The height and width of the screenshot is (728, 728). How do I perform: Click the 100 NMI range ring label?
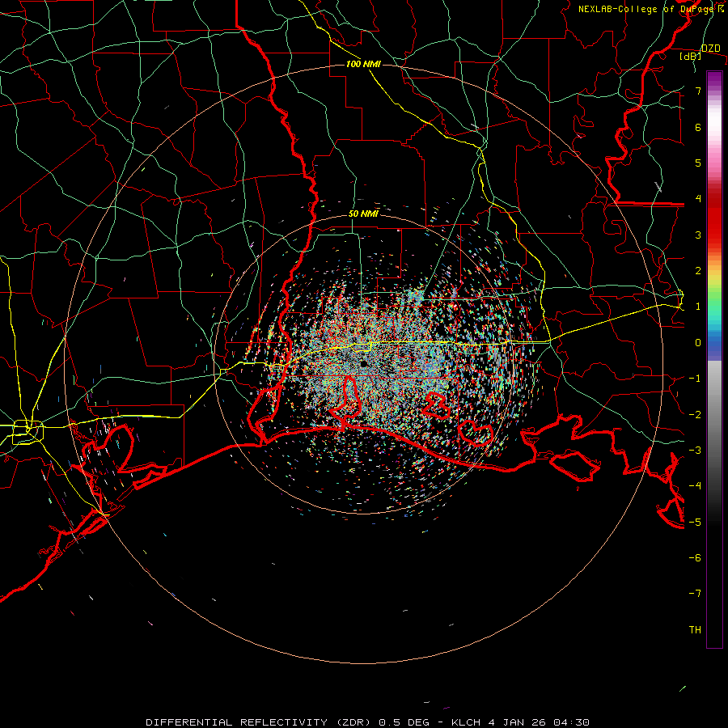tap(363, 64)
